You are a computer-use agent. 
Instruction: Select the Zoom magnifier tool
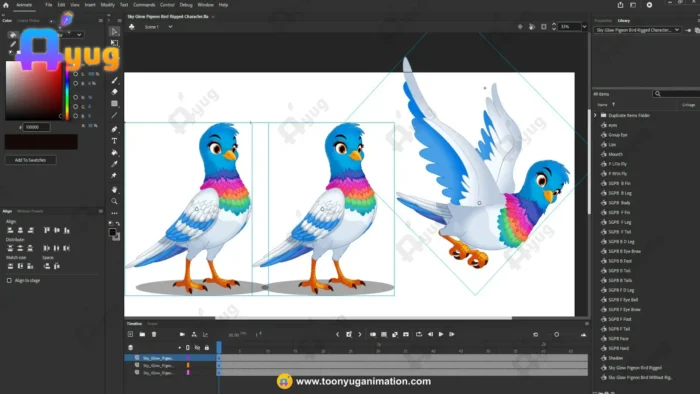(114, 201)
